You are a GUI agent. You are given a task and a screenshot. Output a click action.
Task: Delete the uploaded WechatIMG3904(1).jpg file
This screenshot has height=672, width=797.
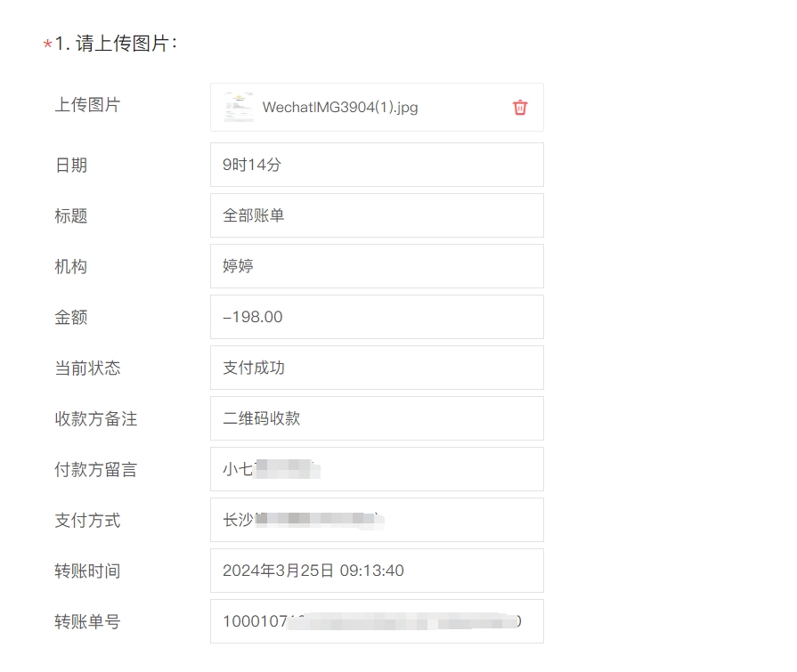[520, 108]
